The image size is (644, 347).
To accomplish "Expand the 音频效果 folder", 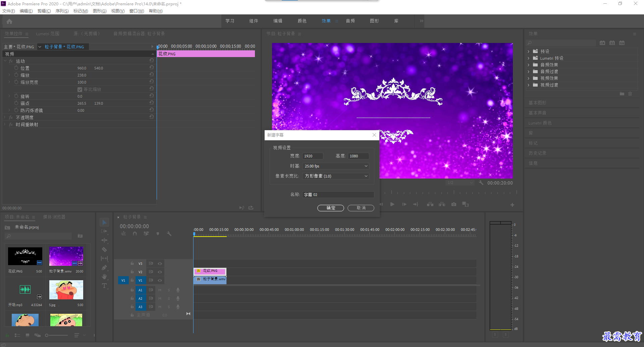I will [x=529, y=65].
